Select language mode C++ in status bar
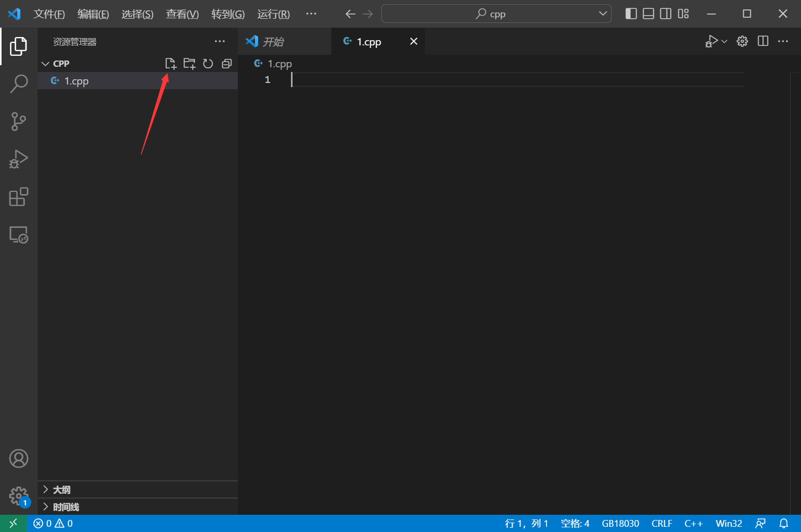 (x=694, y=523)
